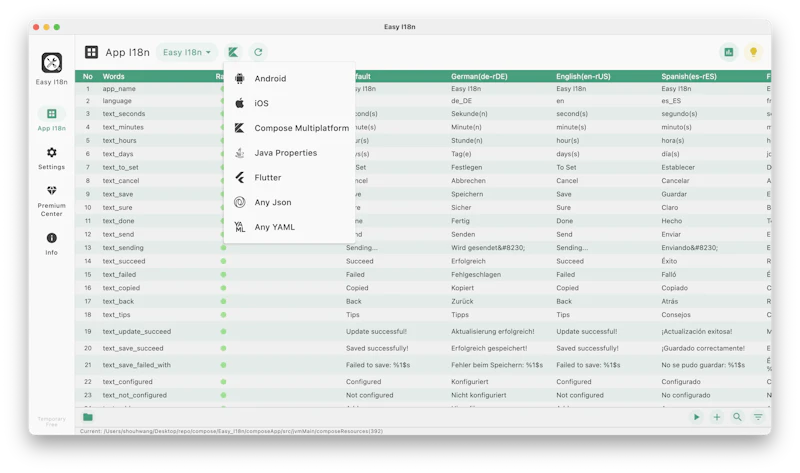Choose Any Json from the menu
Image resolution: width=800 pixels, height=473 pixels.
(x=289, y=202)
